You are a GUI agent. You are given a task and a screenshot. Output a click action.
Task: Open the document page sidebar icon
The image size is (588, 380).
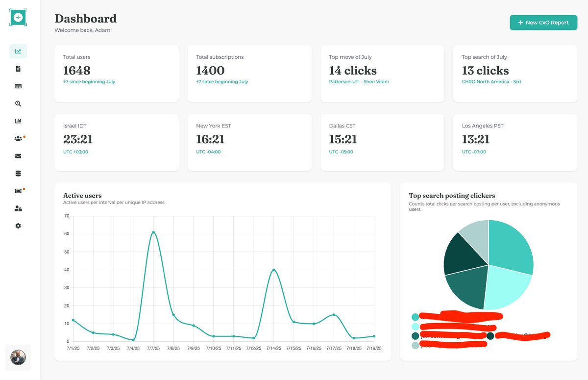(18, 69)
